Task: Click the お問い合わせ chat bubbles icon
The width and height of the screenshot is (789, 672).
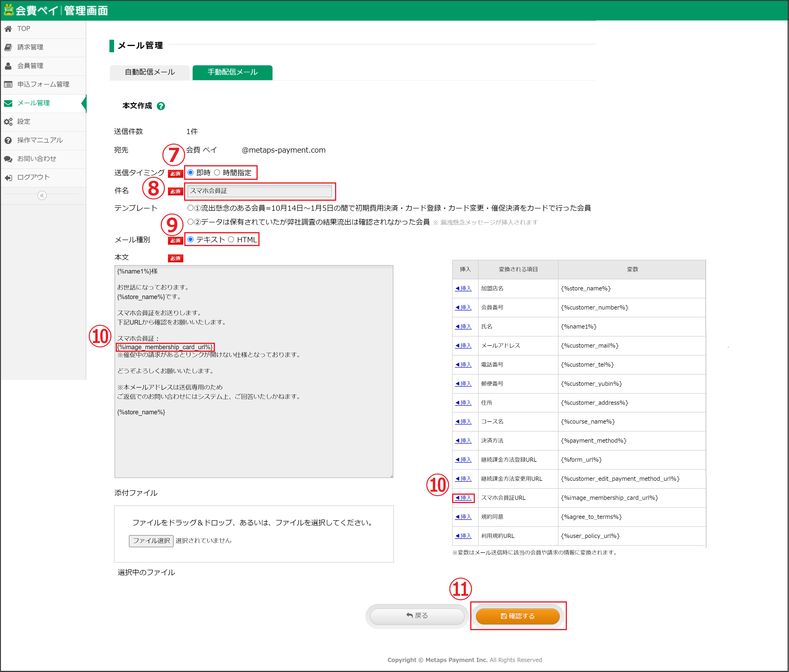Action: coord(8,159)
